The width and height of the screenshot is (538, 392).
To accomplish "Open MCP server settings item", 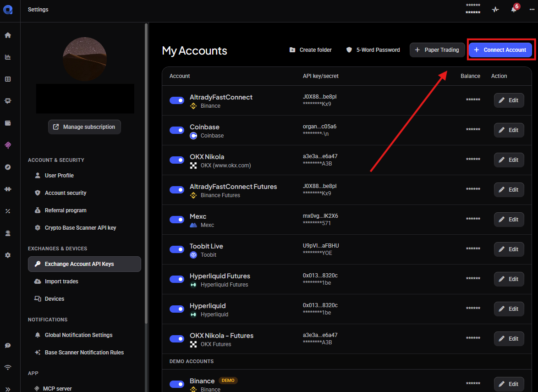I will 84,389.
